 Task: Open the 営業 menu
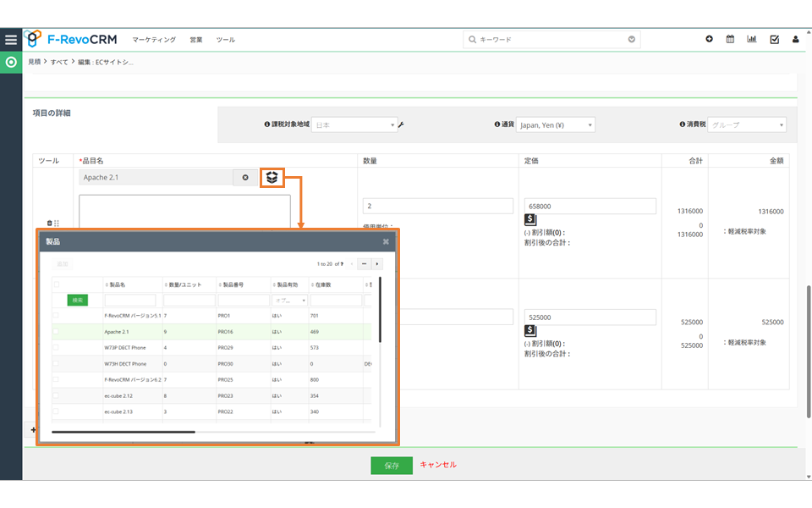pos(195,40)
